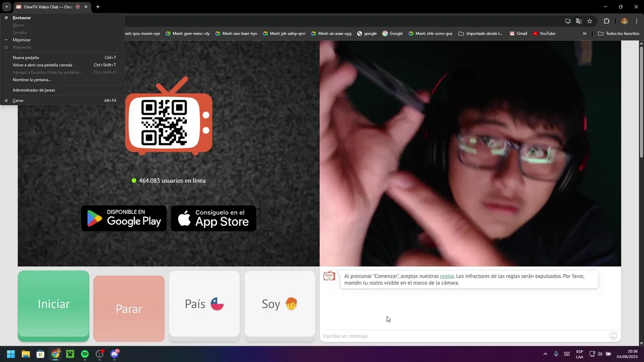This screenshot has width=644, height=362.
Task: Select Restaurar in the window menu
Action: click(x=62, y=18)
